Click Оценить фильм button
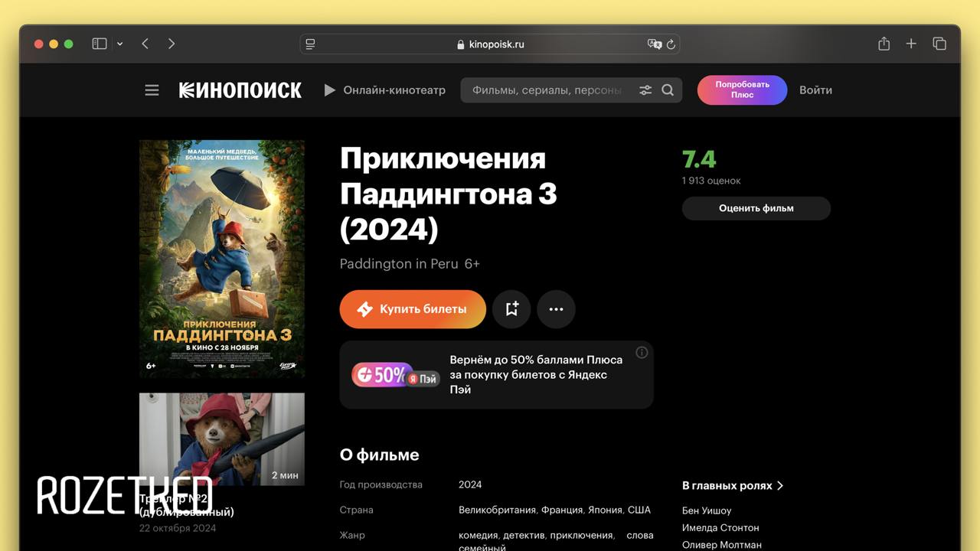 [x=756, y=208]
